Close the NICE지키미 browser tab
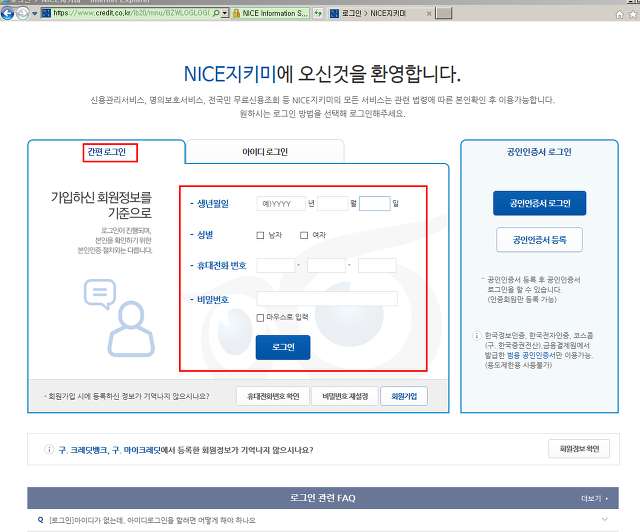 429,13
